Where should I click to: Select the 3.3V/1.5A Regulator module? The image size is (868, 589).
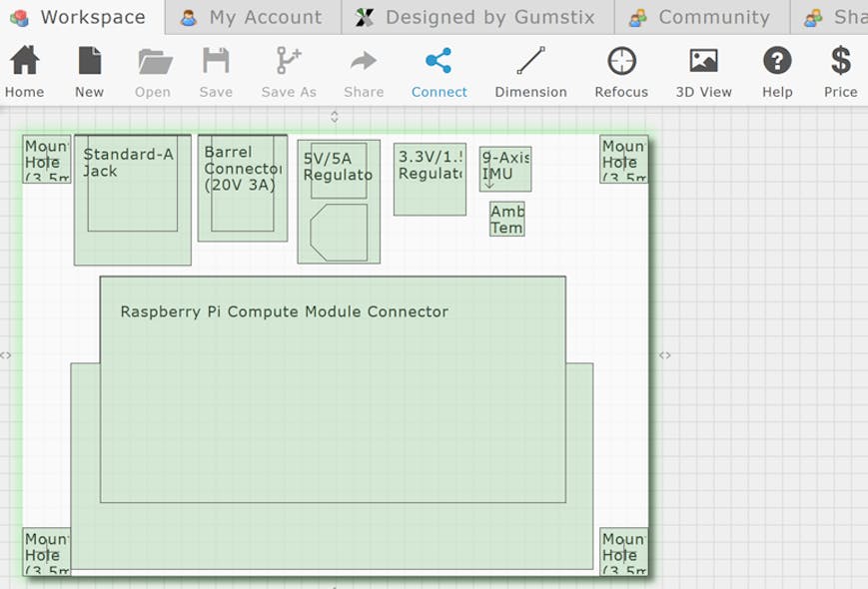point(431,179)
